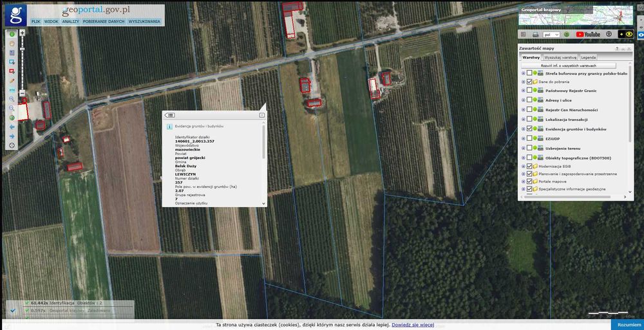The width and height of the screenshot is (644, 330).
Task: Click Uzbrojenie terenu layer label
Action: click(x=563, y=148)
